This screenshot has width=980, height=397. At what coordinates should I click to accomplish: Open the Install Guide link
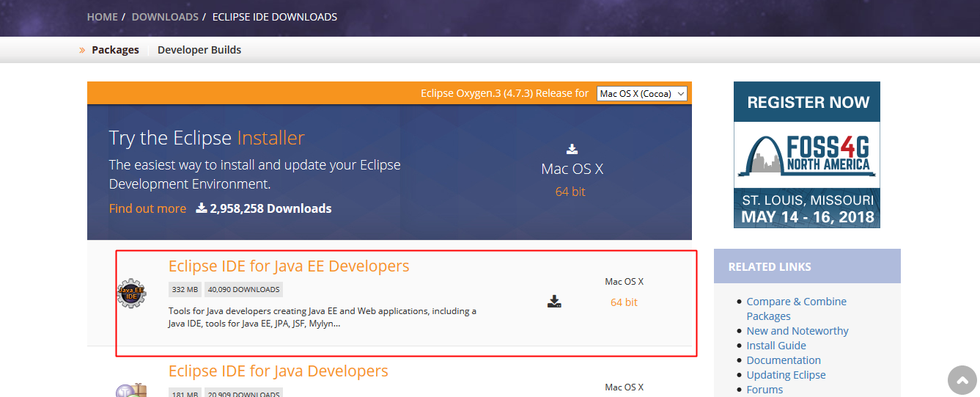[x=776, y=346]
